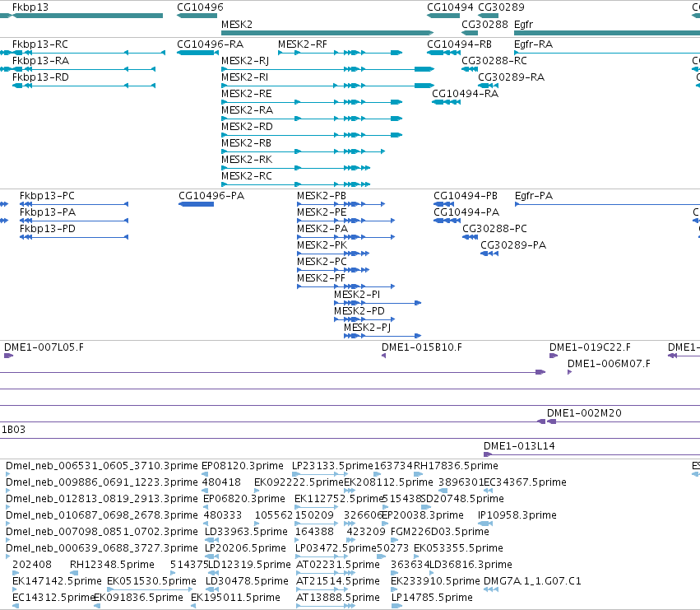This screenshot has width=700, height=610.
Task: Click transcript CG10496-RA
Action: [211, 44]
